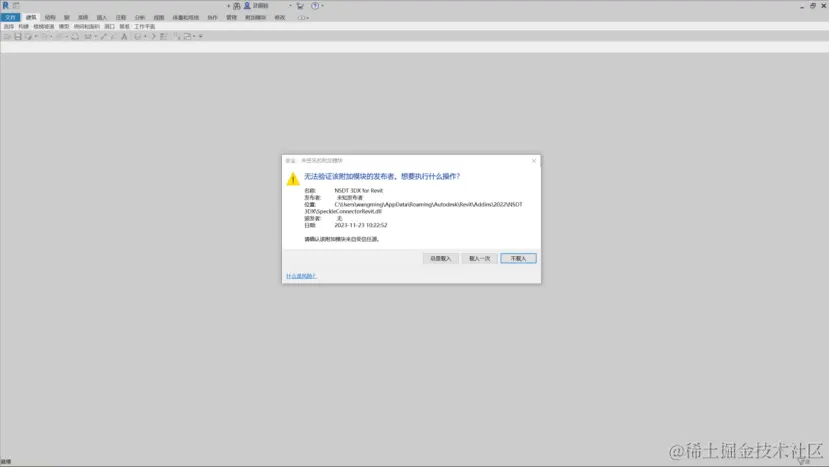Select the Measure tool icon
Viewport: 830px width, 467px height.
pyautogui.click(x=88, y=37)
